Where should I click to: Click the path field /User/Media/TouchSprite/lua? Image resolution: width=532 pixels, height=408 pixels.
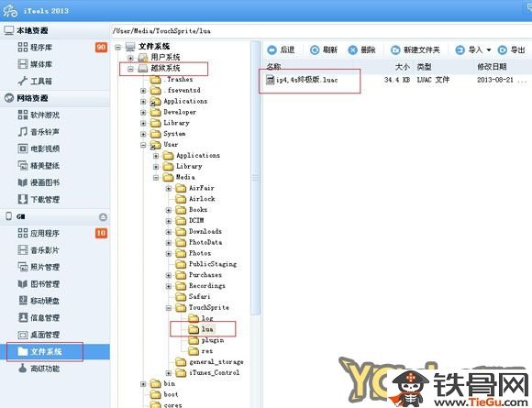click(321, 31)
